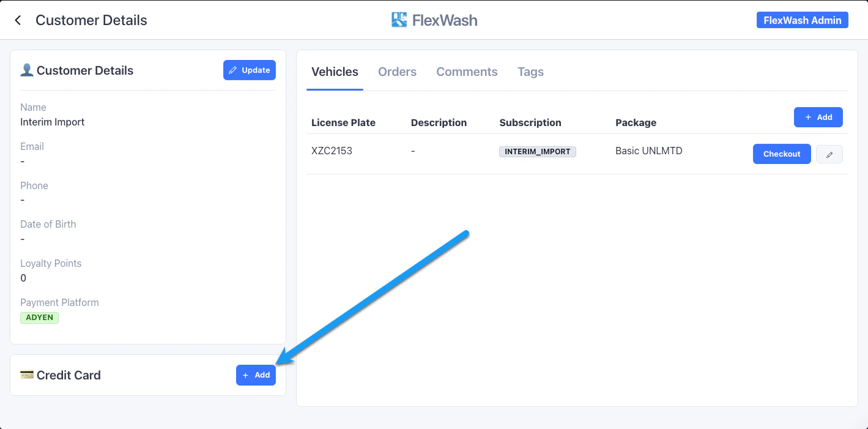Checkout vehicle XZC2153
Image resolution: width=868 pixels, height=429 pixels.
(x=782, y=154)
